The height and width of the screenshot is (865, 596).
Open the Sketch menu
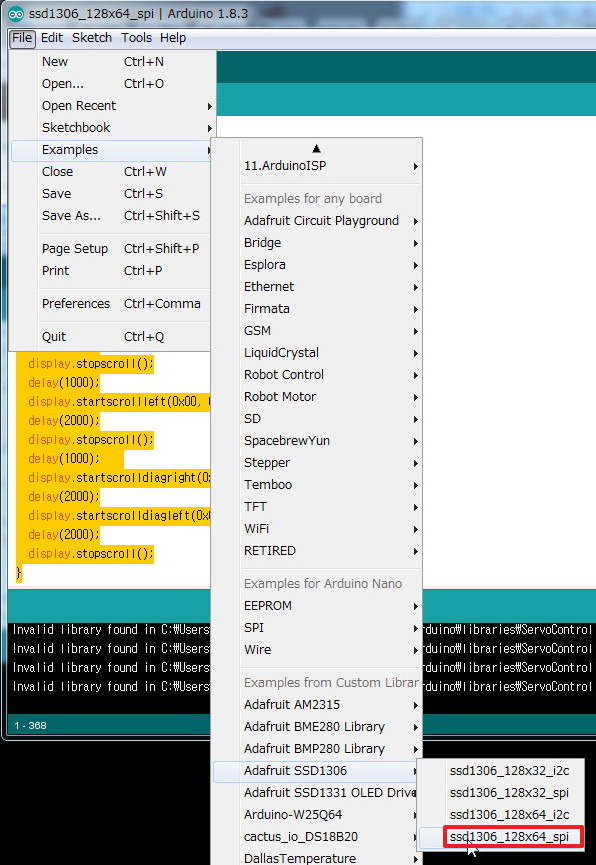click(x=92, y=38)
